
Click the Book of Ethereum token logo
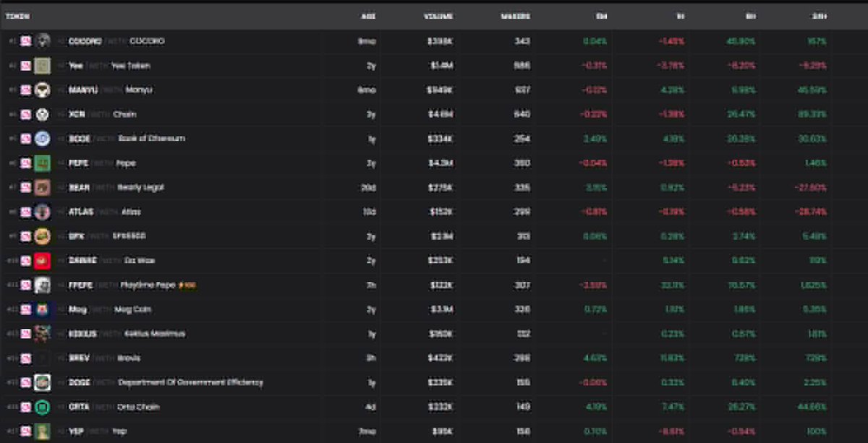click(x=43, y=139)
